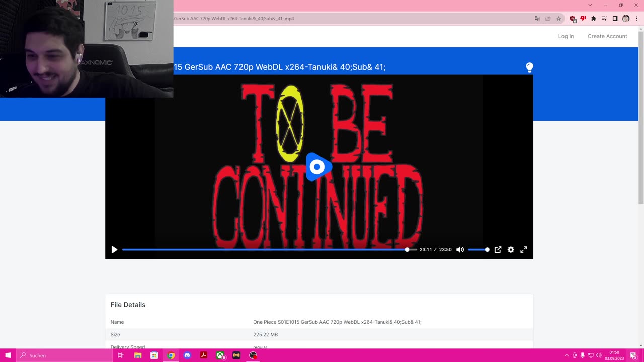Open the uBlock shield extension icon
The image size is (644, 362).
[x=573, y=19]
